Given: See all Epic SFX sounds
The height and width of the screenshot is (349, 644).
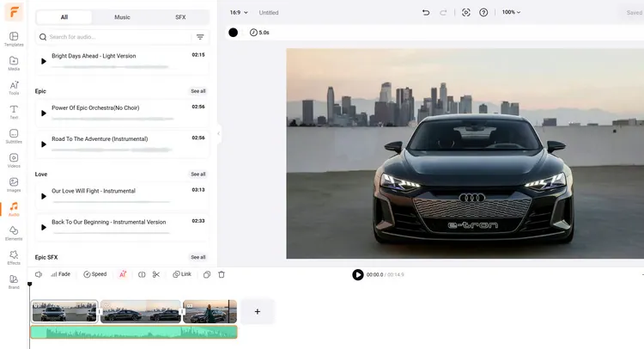Looking at the screenshot, I should (198, 257).
